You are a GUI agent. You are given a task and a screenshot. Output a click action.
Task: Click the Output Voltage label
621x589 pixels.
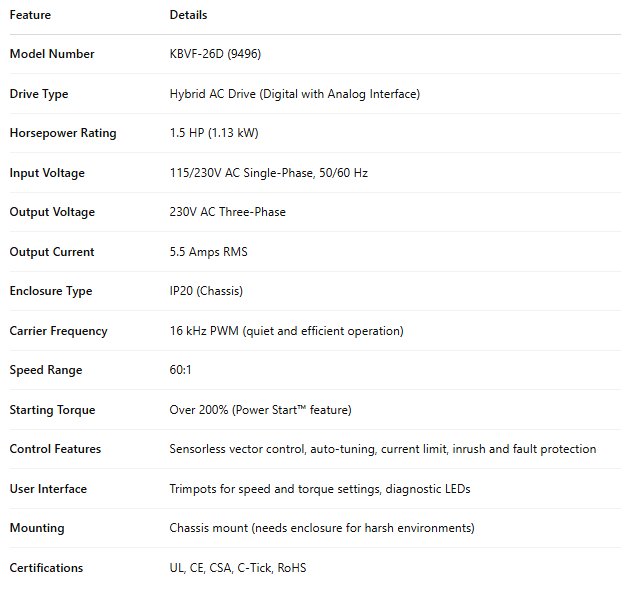[52, 212]
